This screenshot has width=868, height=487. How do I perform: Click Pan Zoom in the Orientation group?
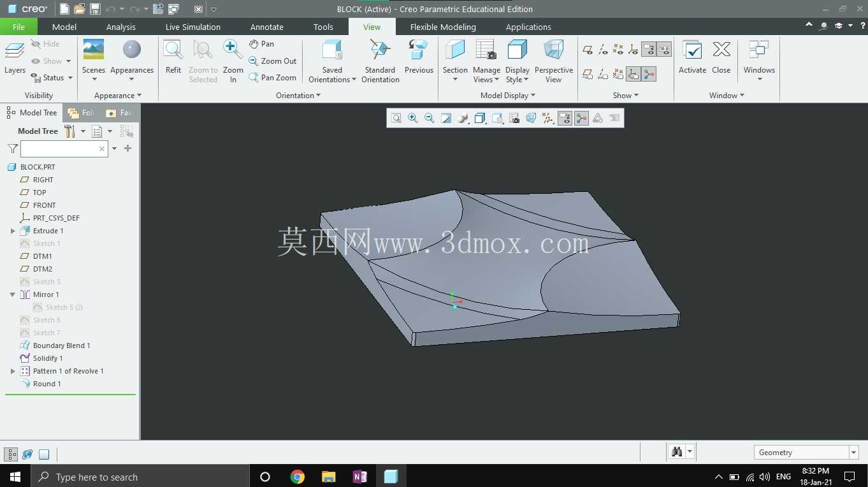[273, 78]
